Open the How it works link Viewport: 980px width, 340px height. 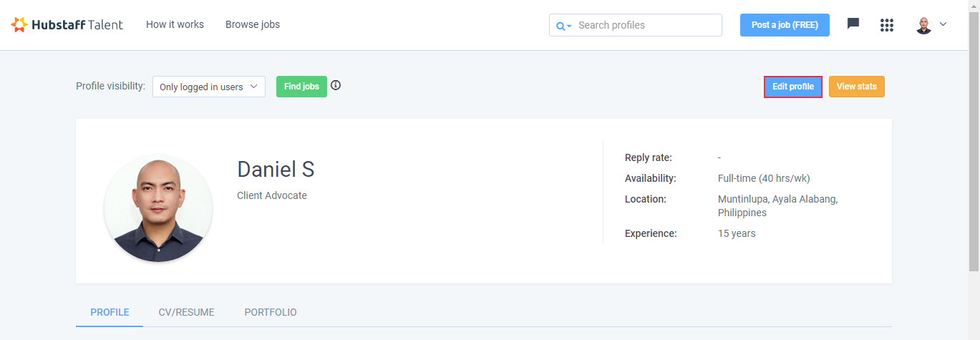(x=175, y=24)
